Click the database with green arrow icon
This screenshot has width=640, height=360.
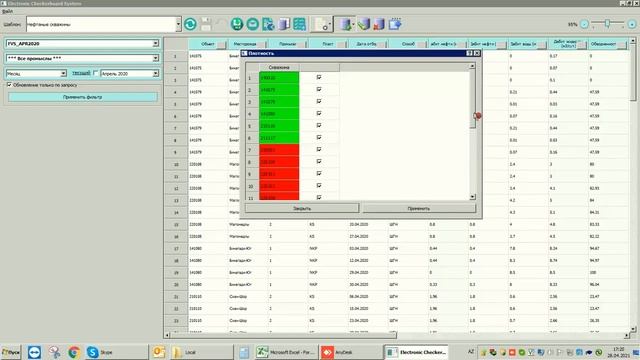(346, 24)
